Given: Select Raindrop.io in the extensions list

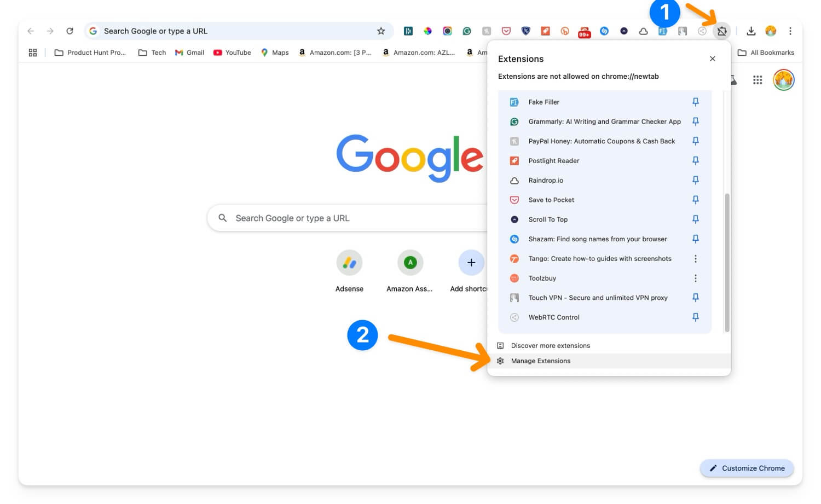Looking at the screenshot, I should 605,181.
